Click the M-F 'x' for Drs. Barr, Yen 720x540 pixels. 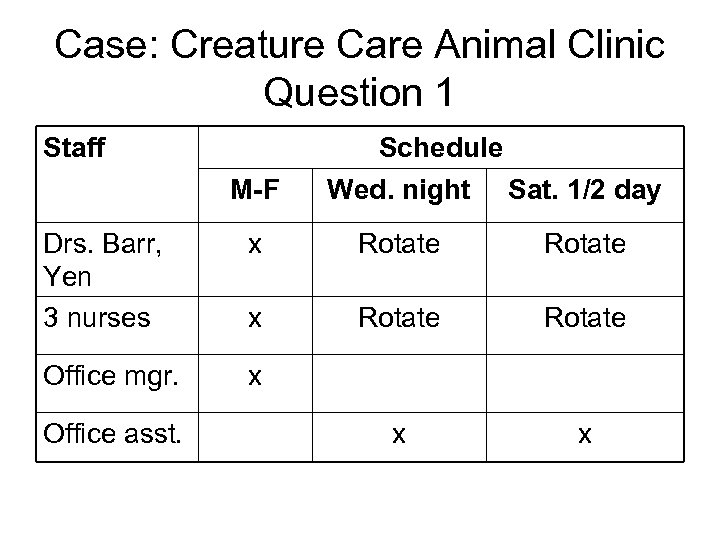point(255,243)
